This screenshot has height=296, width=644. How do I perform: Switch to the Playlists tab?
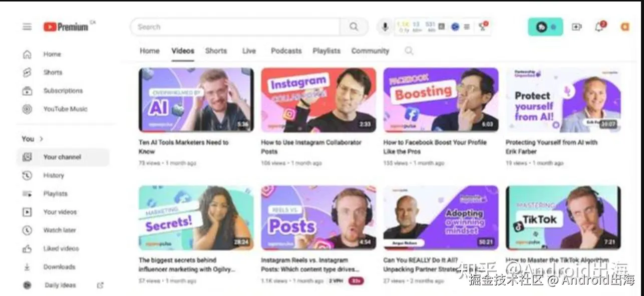[327, 50]
